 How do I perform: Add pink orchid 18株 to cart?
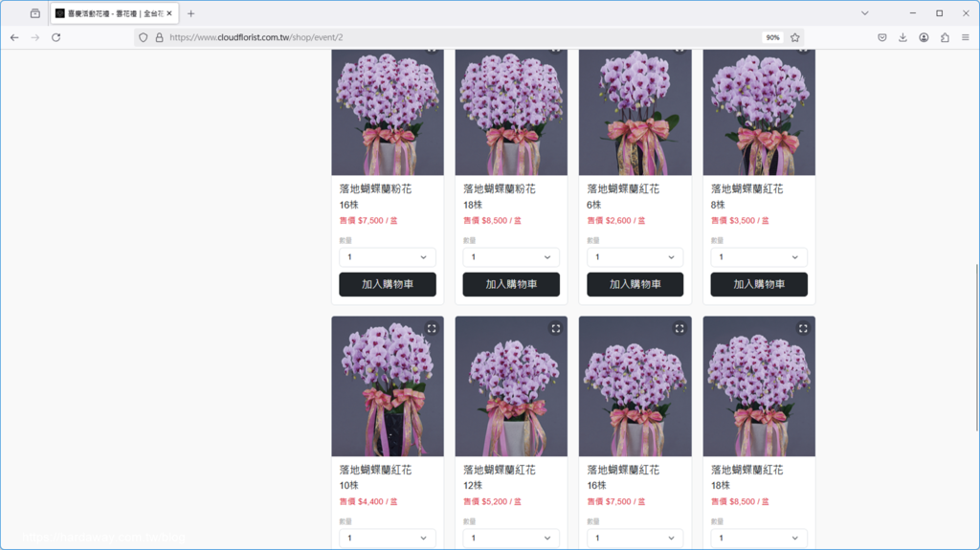[511, 284]
